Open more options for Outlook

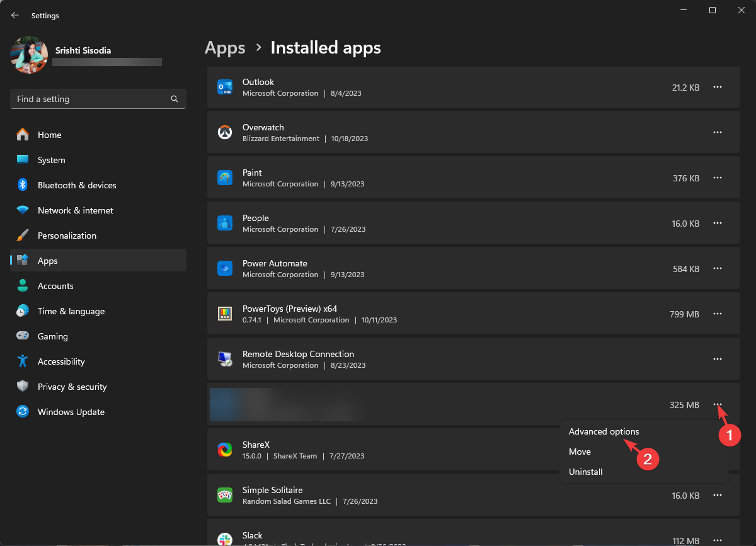pos(717,88)
